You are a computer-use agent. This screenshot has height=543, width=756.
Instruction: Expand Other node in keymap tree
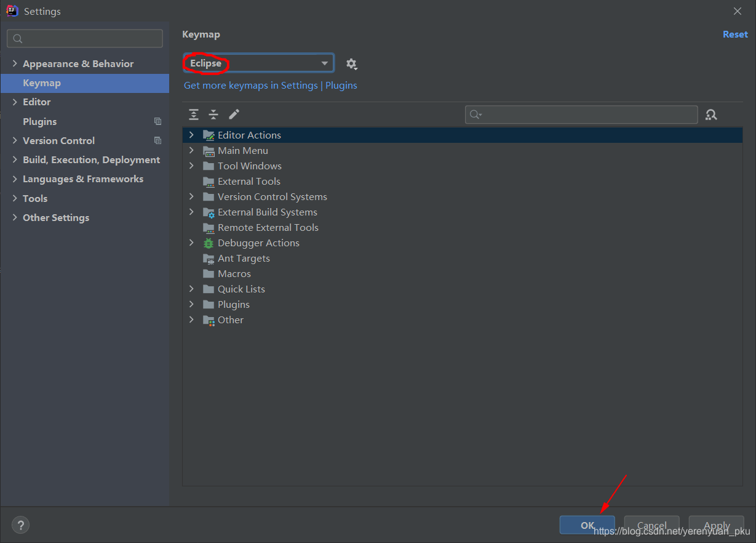click(x=191, y=320)
